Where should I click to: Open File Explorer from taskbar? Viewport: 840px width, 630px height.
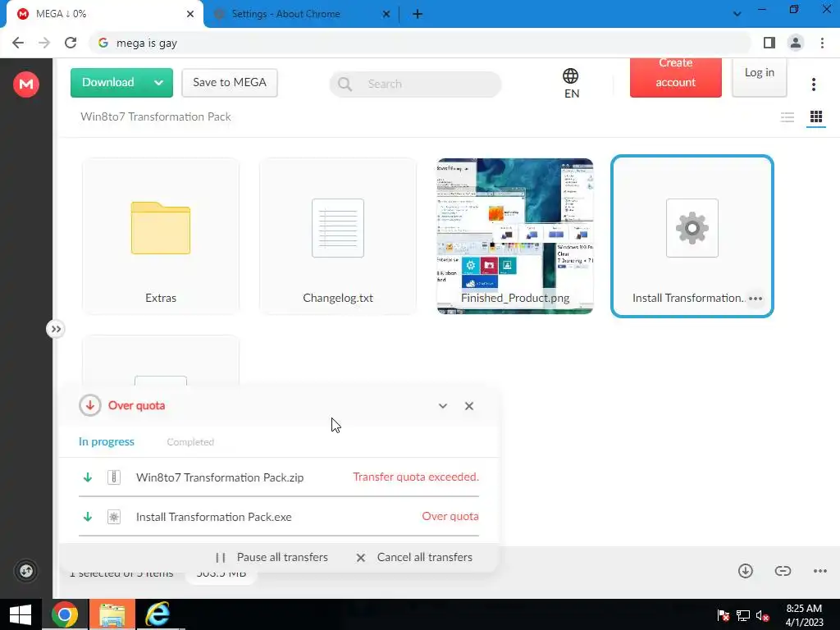112,614
